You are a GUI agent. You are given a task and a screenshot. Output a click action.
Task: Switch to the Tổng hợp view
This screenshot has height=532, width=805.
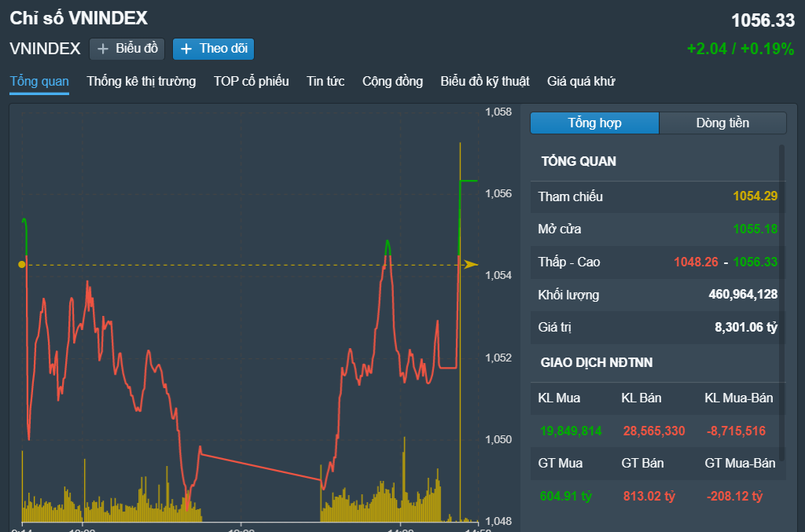click(x=594, y=123)
